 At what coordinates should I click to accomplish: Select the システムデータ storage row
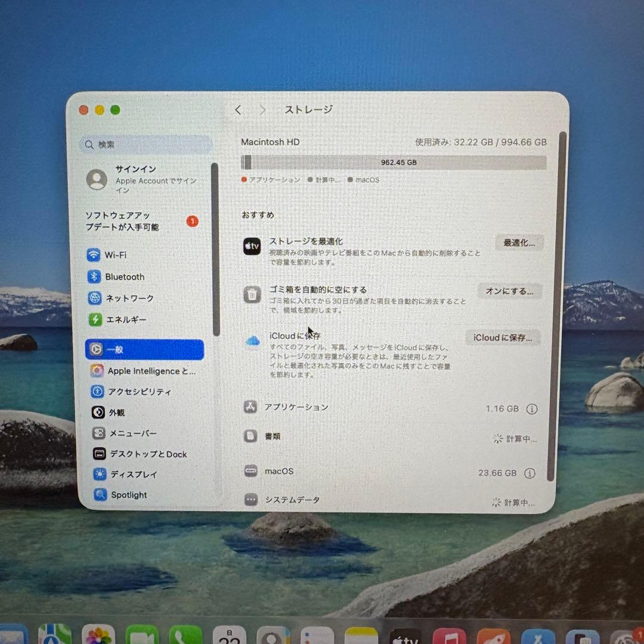click(x=390, y=501)
